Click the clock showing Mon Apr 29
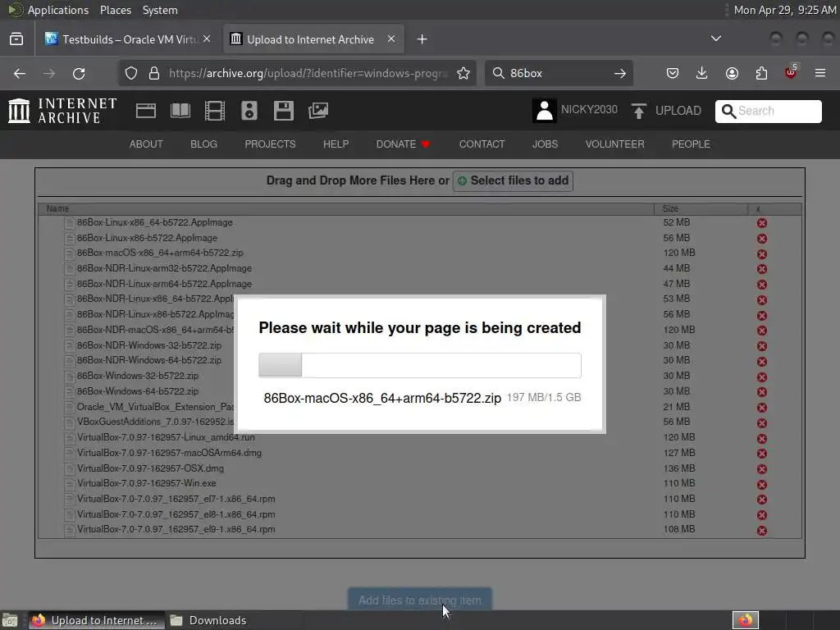Image resolution: width=840 pixels, height=630 pixels. [784, 10]
